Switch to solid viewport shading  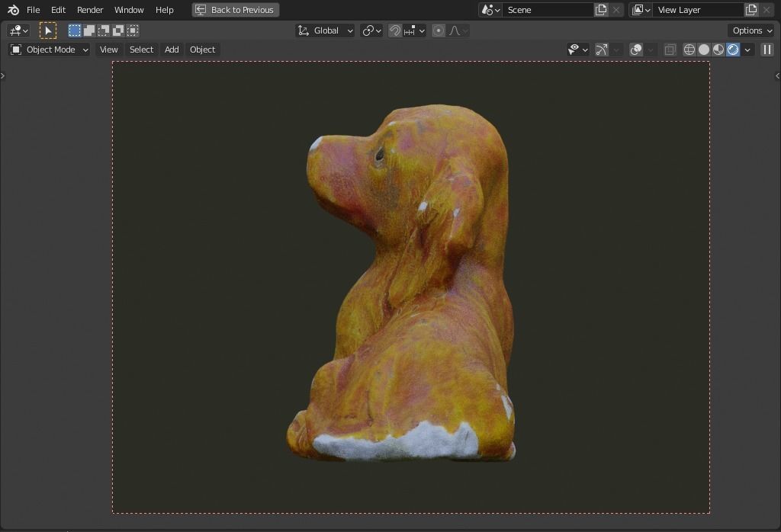(704, 50)
